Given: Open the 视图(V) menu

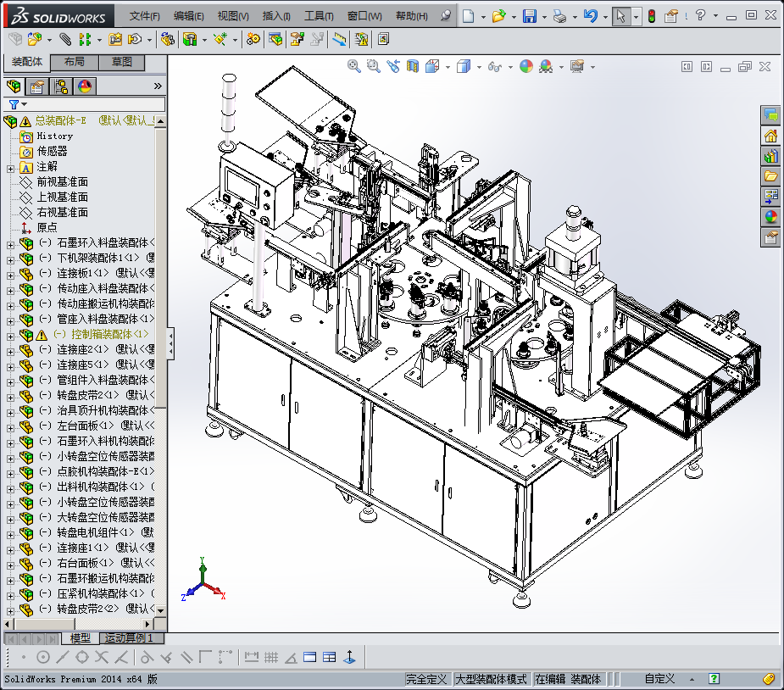Looking at the screenshot, I should pyautogui.click(x=233, y=16).
